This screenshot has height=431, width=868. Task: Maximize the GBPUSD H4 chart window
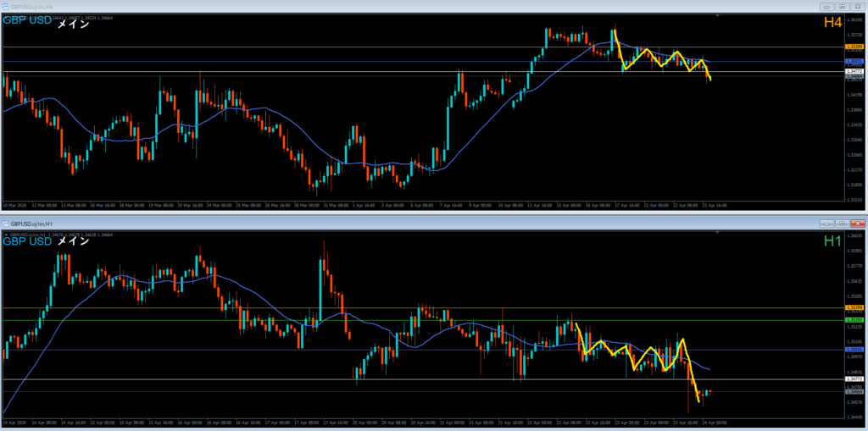841,6
